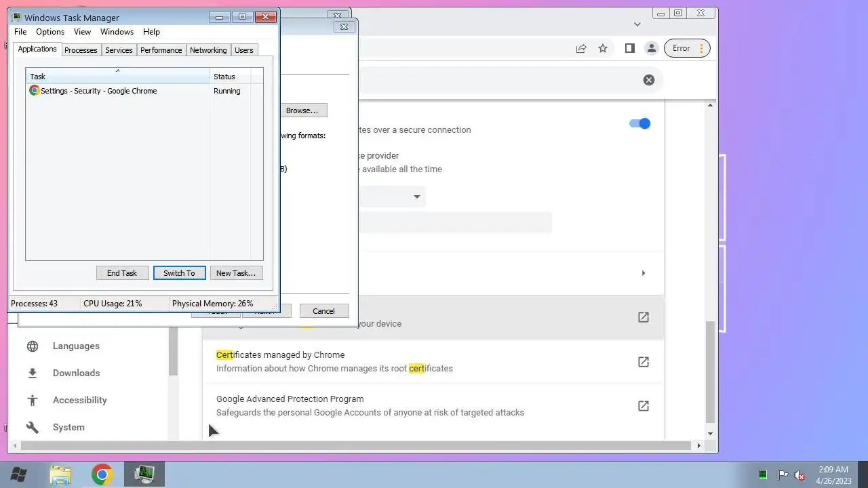Clear settings search with X icon
Image resolution: width=868 pixels, height=488 pixels.
click(649, 80)
